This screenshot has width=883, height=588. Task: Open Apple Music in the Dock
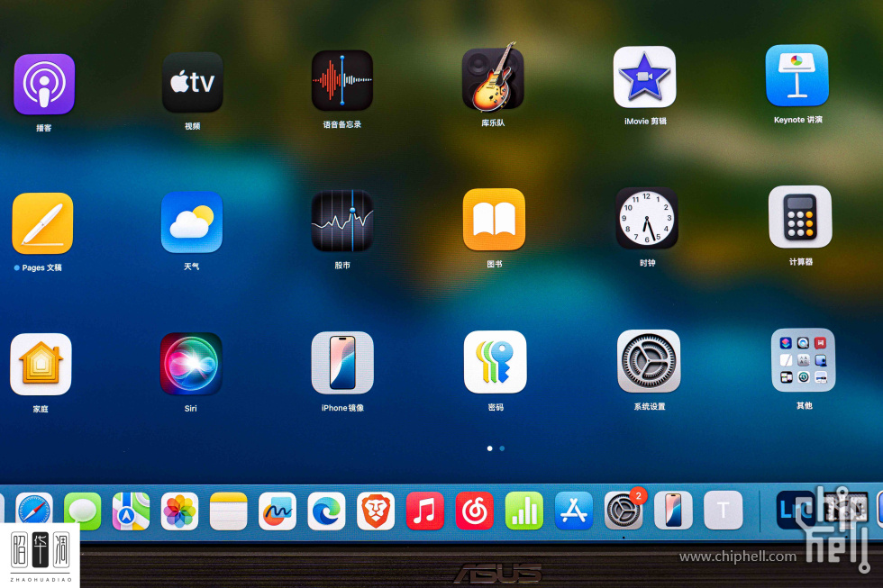point(425,511)
